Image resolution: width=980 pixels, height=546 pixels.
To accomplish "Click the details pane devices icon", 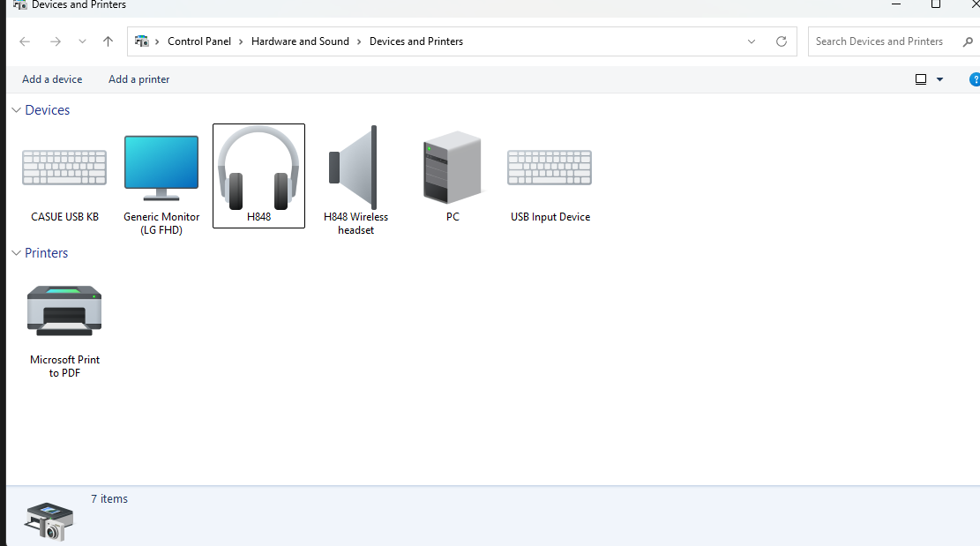I will pyautogui.click(x=49, y=521).
